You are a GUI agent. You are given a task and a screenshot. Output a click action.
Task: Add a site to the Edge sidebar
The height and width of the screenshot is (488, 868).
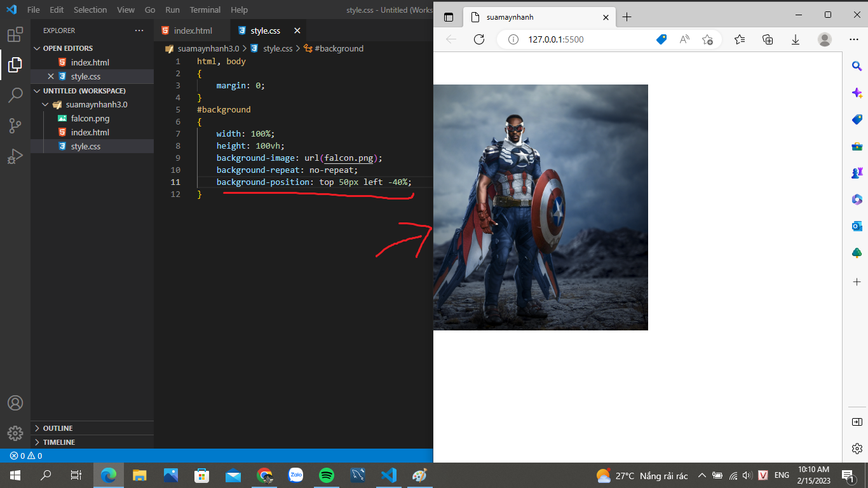(x=857, y=281)
